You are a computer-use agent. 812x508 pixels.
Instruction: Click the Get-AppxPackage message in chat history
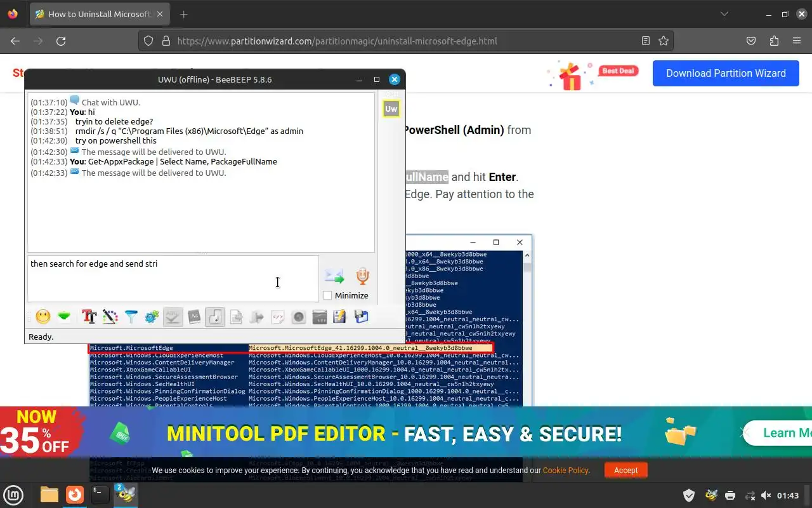point(183,161)
